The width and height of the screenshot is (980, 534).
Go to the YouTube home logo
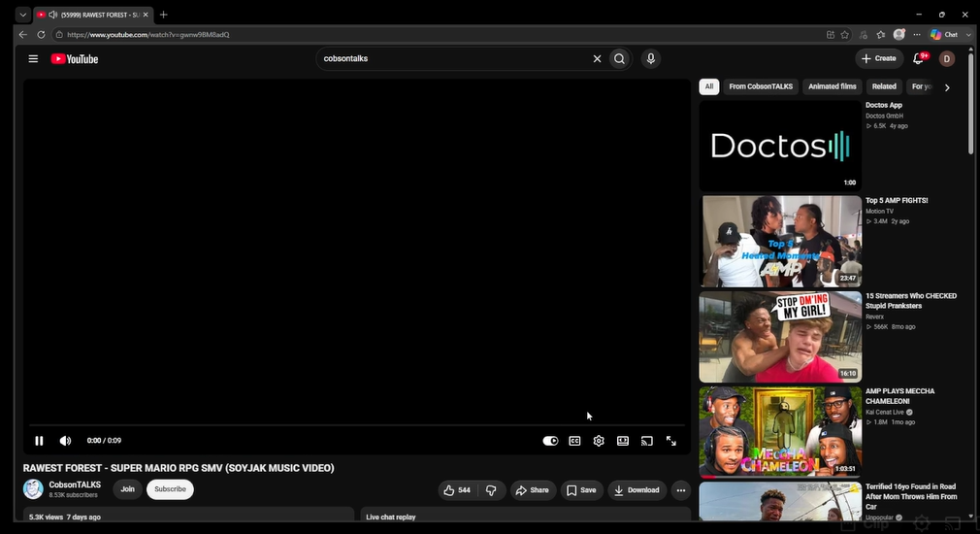[x=75, y=59]
